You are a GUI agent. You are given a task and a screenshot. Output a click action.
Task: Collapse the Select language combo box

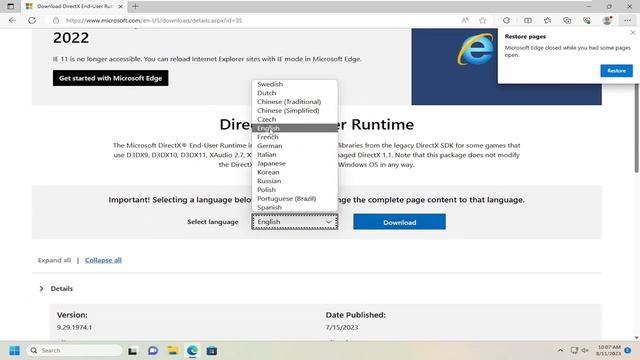click(295, 222)
